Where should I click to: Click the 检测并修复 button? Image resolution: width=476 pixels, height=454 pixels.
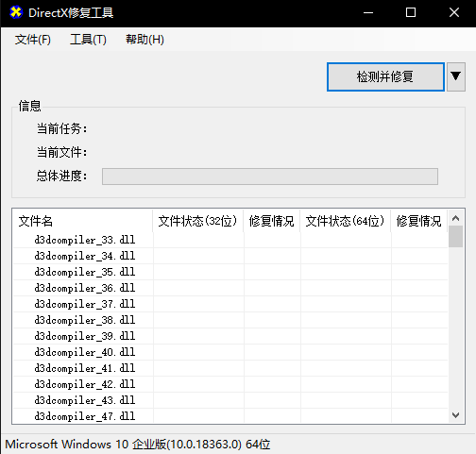(385, 76)
